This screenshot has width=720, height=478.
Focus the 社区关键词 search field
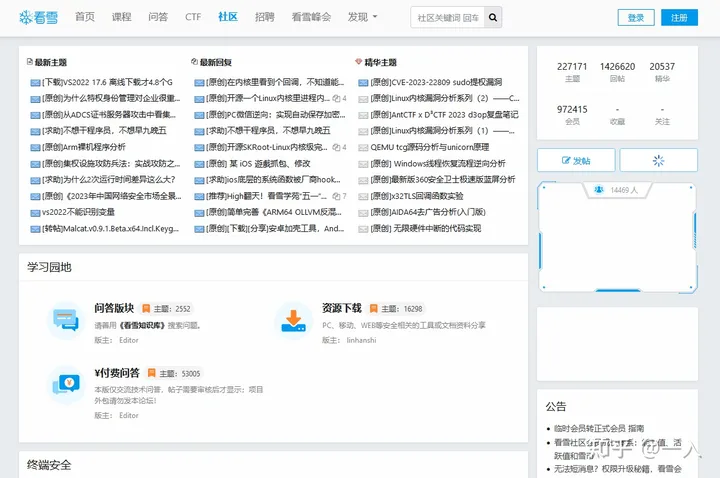tap(448, 17)
